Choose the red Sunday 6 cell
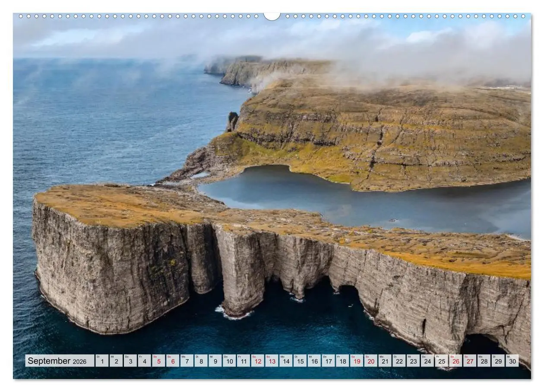Viewport: 544px width, 392px height. (173, 361)
